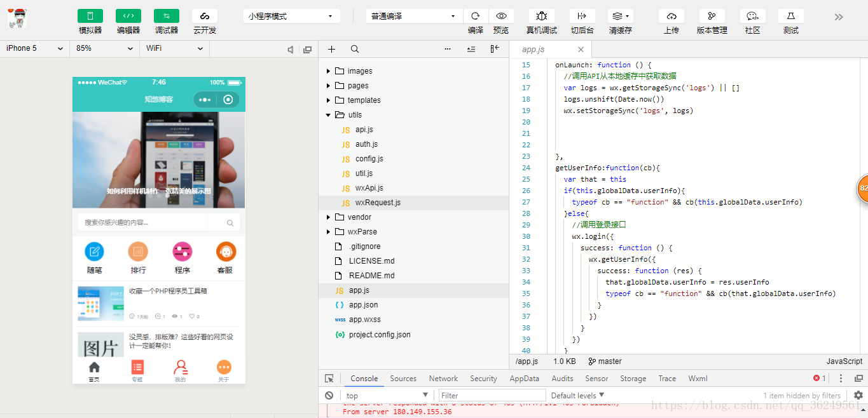Open 云开发 cloud development
868x418 pixels.
(x=205, y=16)
